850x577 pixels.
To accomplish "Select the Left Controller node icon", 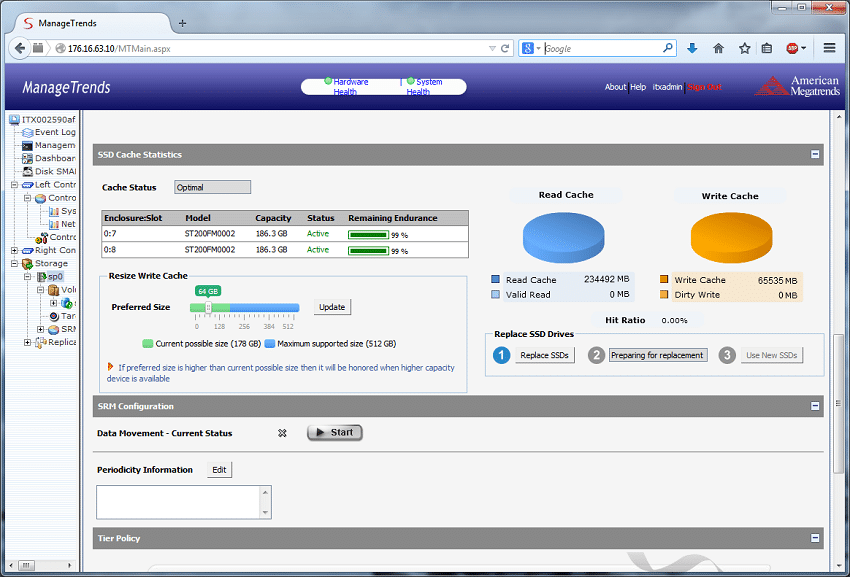I will coord(28,185).
